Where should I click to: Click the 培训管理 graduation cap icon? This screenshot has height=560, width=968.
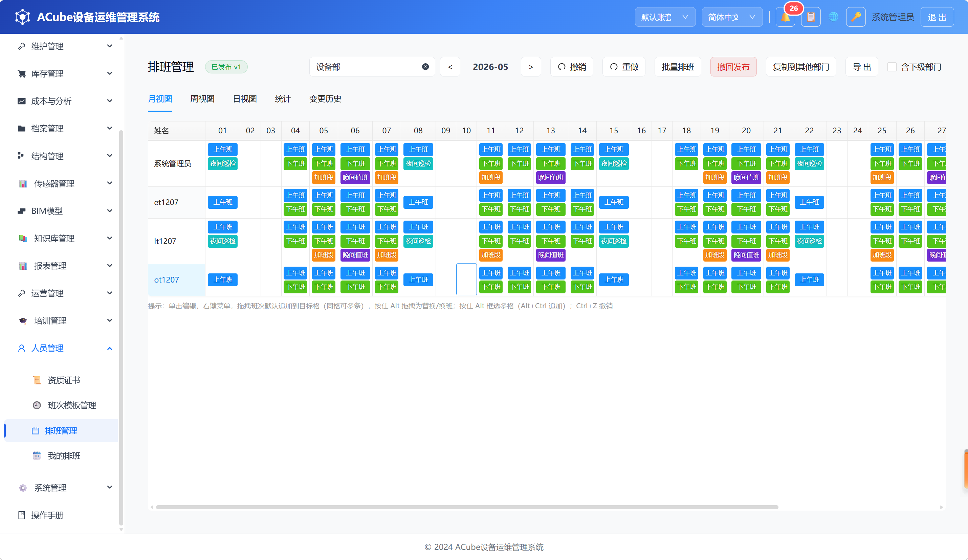pos(23,321)
